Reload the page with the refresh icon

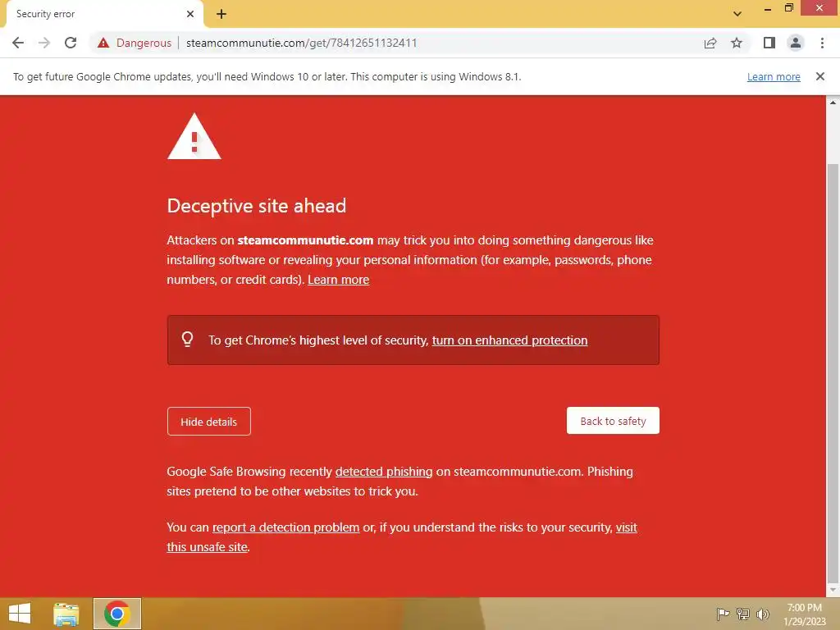(x=71, y=43)
